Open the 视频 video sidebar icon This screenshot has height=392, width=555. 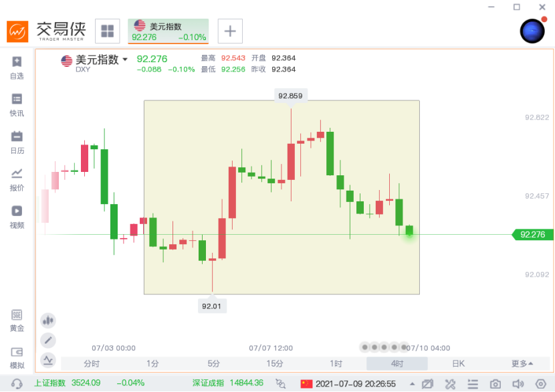tap(17, 217)
